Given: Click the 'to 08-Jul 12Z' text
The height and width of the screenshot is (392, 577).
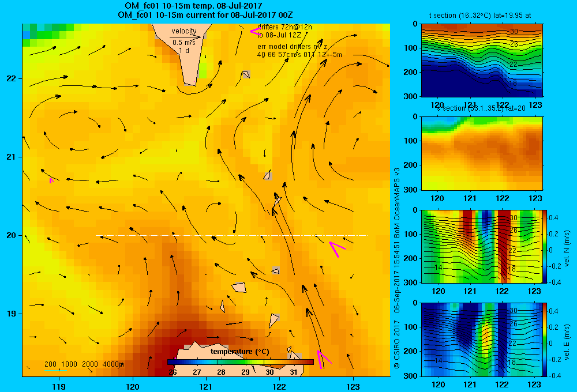Looking at the screenshot, I should tap(279, 35).
